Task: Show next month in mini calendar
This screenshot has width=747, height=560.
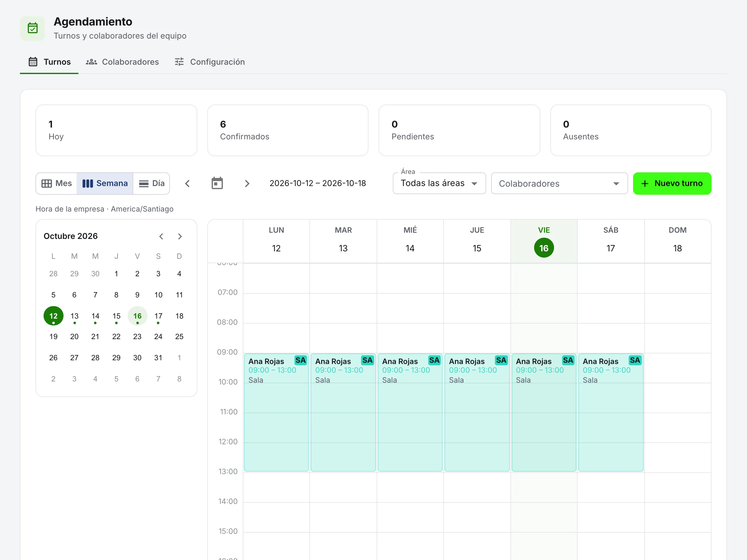Action: 180,236
